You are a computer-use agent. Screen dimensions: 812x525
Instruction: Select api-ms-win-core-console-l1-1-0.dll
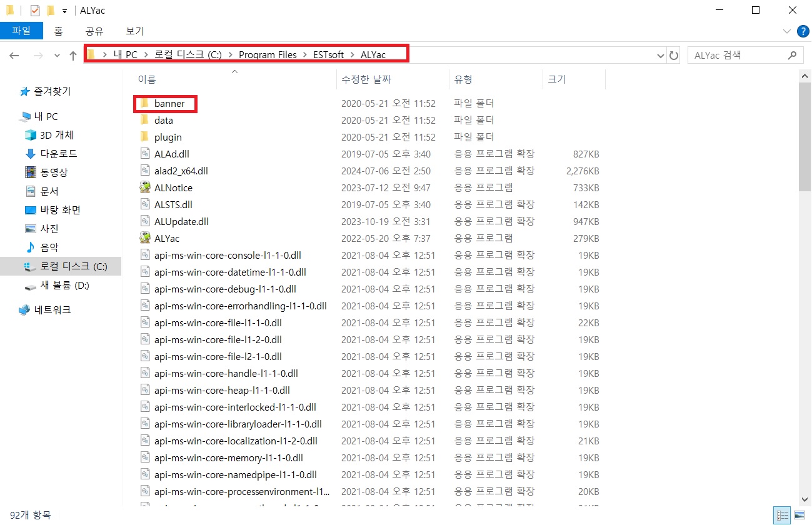coord(228,255)
